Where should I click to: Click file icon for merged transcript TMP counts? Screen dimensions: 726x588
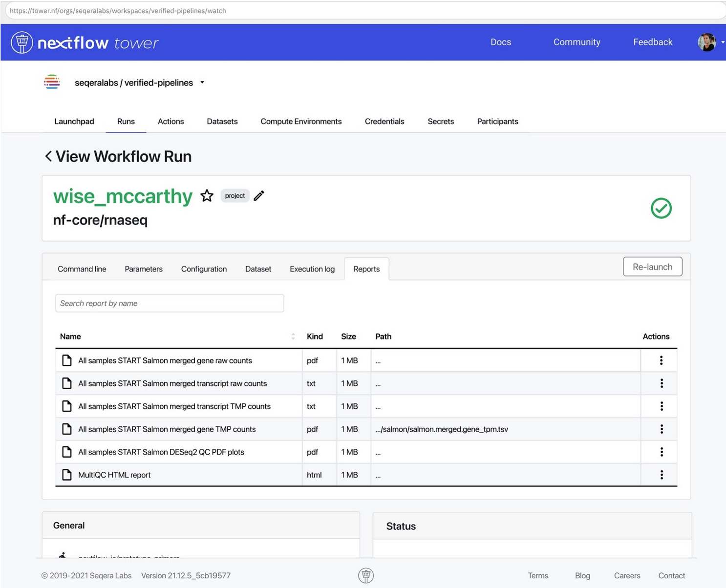click(67, 406)
